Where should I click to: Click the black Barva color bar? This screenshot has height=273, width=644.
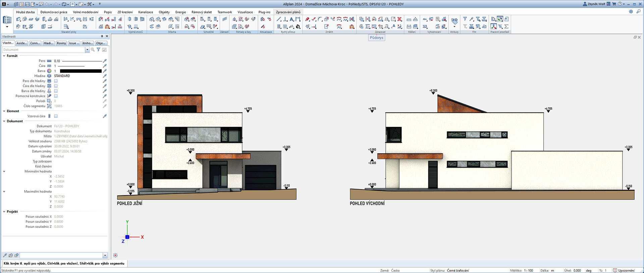click(80, 71)
